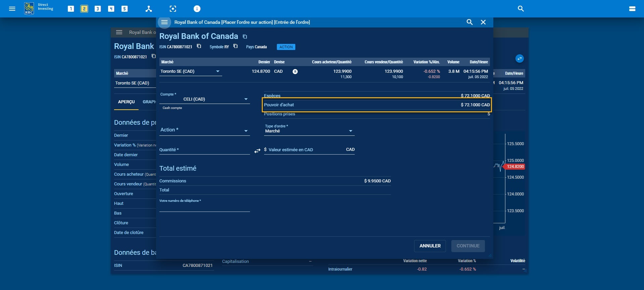Swap quantity and estimated value fields
The width and height of the screenshot is (644, 290).
257,151
